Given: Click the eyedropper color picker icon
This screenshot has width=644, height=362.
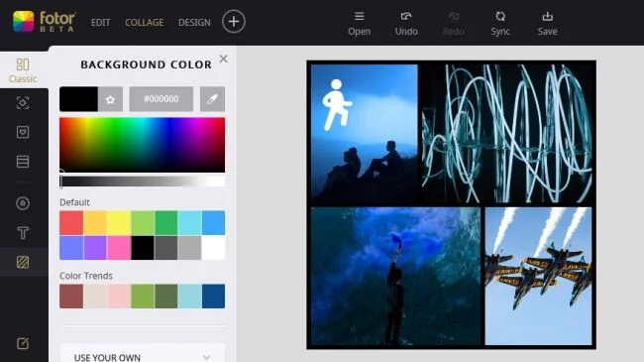Looking at the screenshot, I should [212, 99].
